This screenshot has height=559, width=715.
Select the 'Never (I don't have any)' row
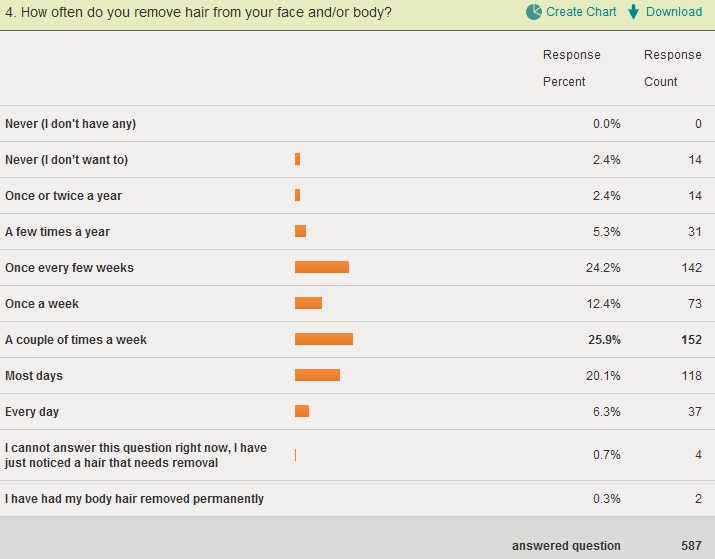70,124
